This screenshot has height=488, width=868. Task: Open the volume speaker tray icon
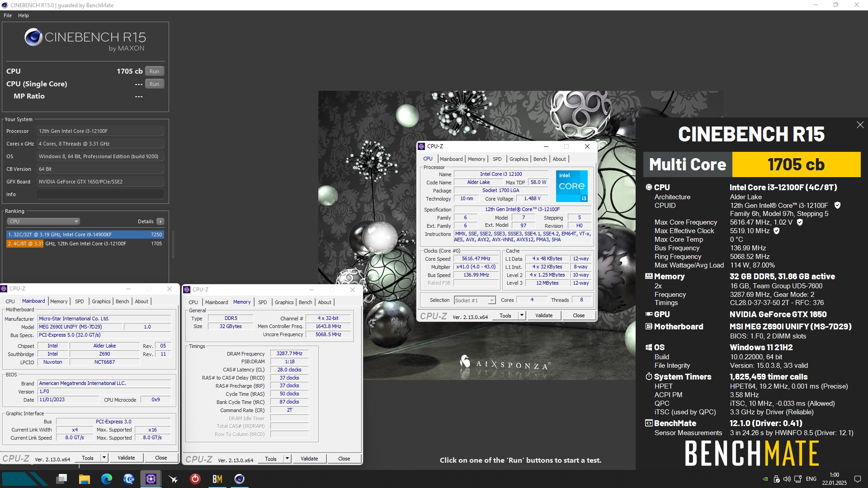click(787, 479)
